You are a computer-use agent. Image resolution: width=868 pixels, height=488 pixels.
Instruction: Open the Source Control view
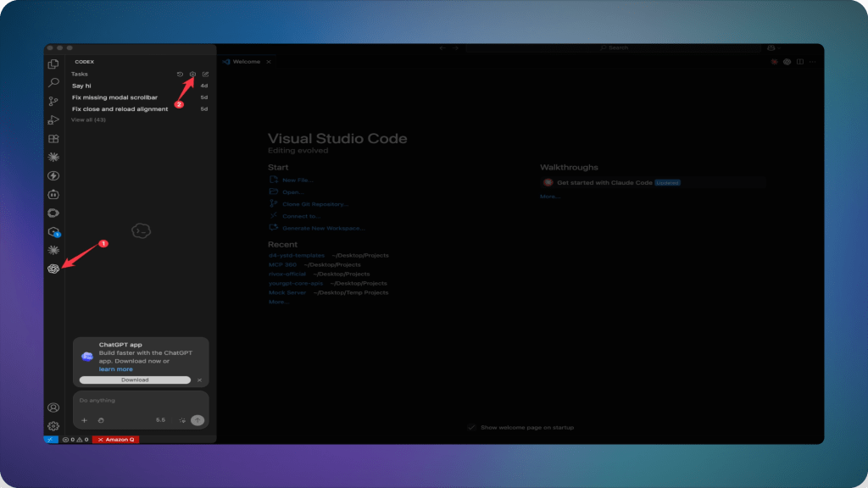point(53,102)
